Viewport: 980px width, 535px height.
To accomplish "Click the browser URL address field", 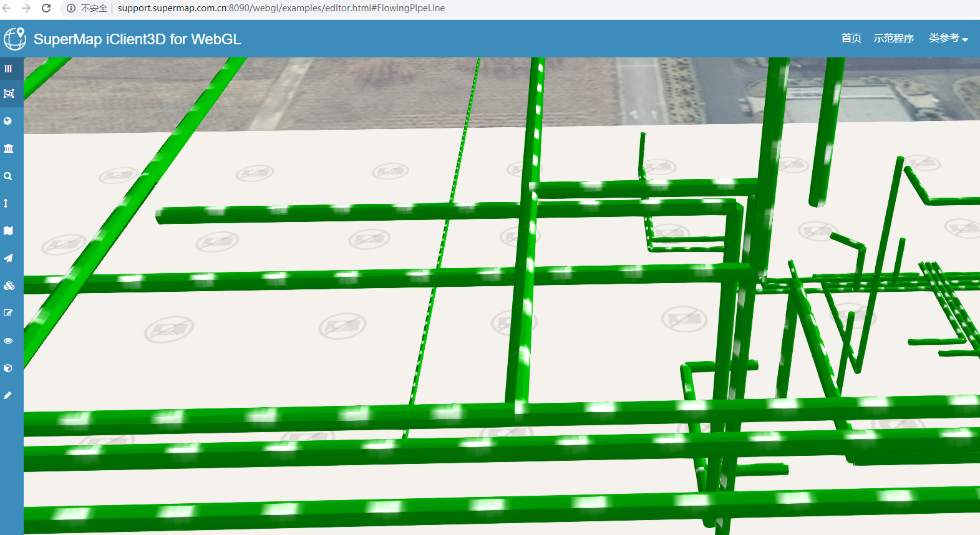I will [281, 8].
